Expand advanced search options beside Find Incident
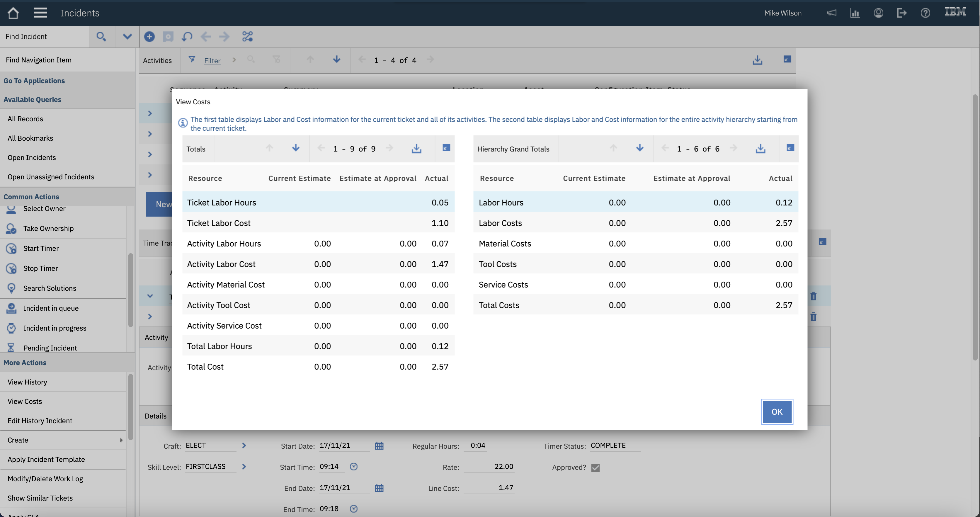Viewport: 980px width, 517px height. [127, 37]
